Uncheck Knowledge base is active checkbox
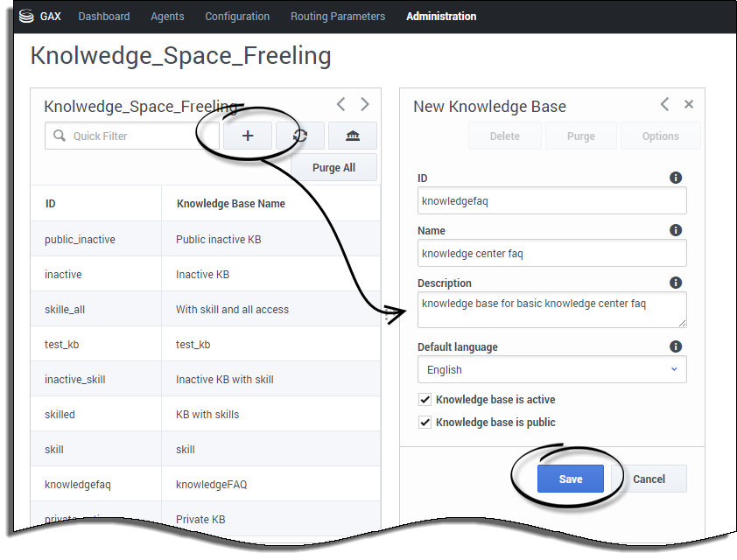737x560 pixels. [x=425, y=400]
